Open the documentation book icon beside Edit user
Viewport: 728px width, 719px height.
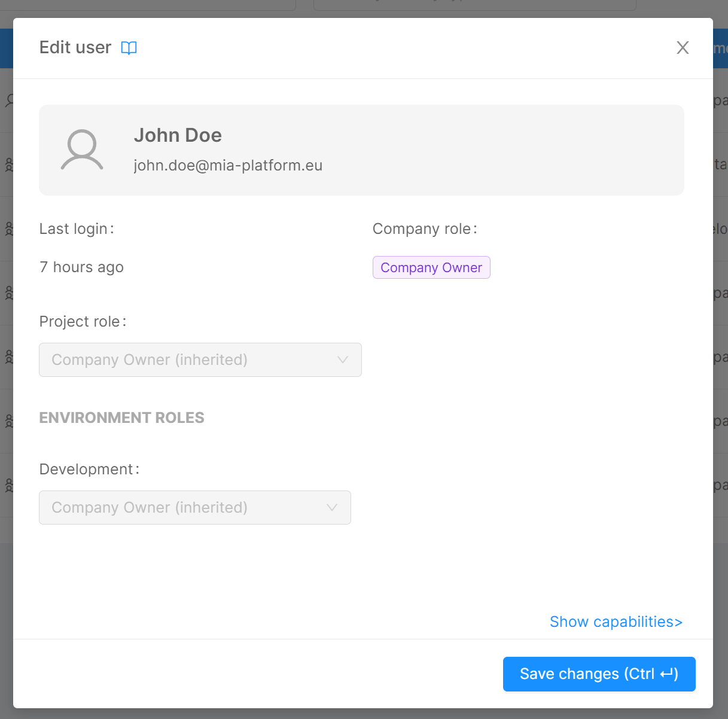click(x=129, y=48)
